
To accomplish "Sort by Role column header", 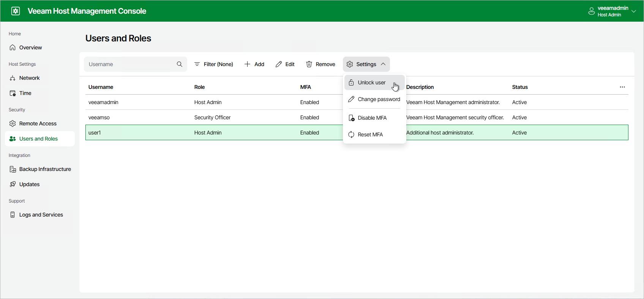I will pos(199,87).
